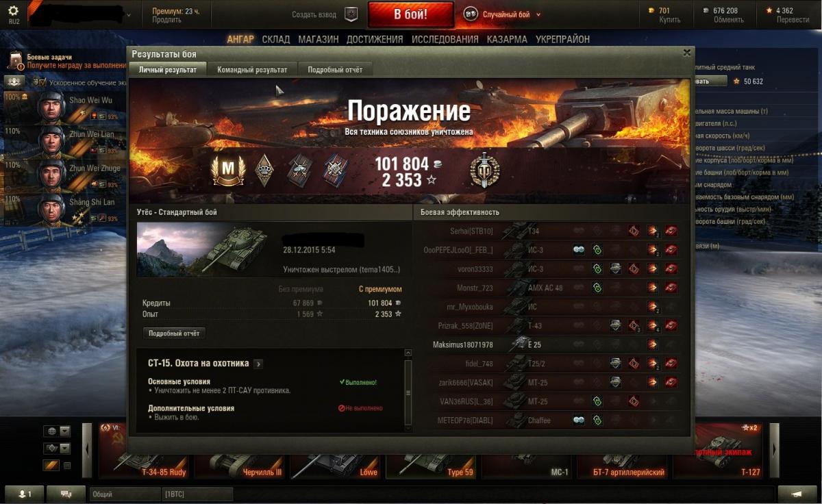Open the nation filter globe dropdown

click(57, 431)
